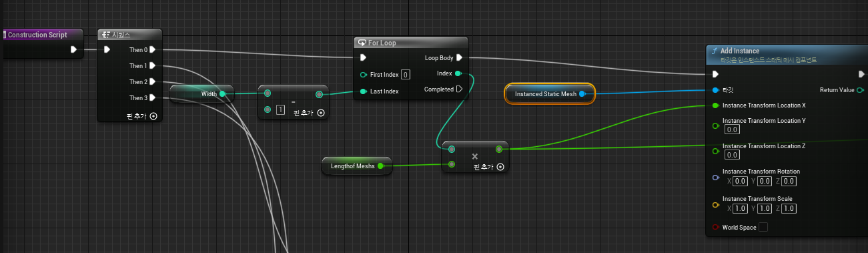This screenshot has height=253, width=868.
Task: Click the subtract node bottom input pin
Action: point(268,109)
